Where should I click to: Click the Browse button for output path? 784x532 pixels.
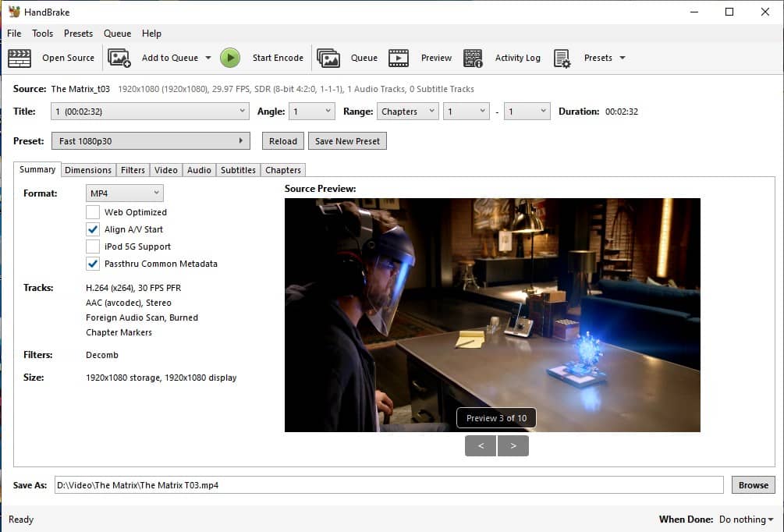pos(752,484)
